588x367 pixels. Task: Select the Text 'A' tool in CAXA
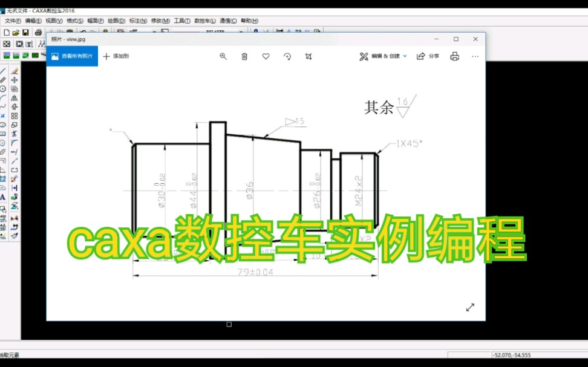[3, 197]
